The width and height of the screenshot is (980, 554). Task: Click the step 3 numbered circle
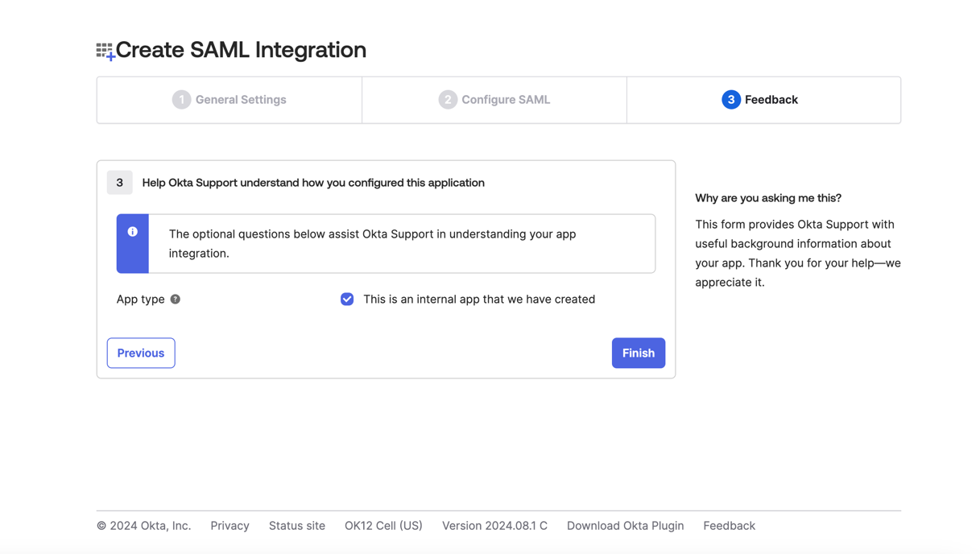tap(731, 99)
